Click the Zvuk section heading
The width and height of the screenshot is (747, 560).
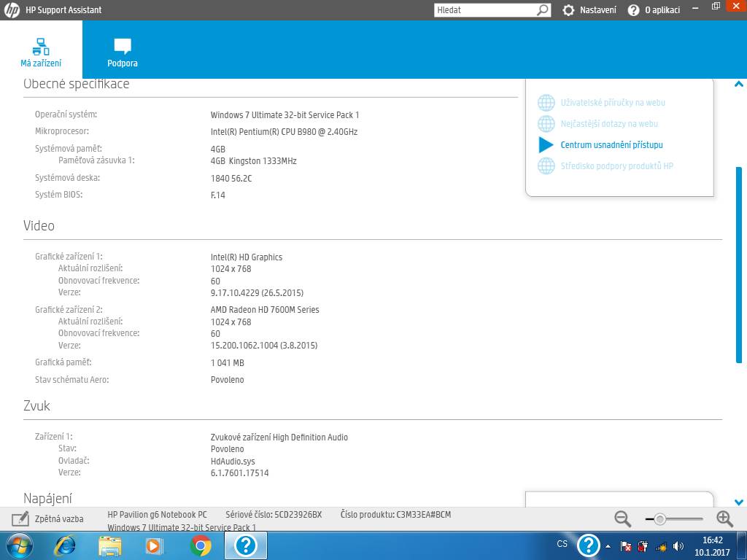(36, 405)
